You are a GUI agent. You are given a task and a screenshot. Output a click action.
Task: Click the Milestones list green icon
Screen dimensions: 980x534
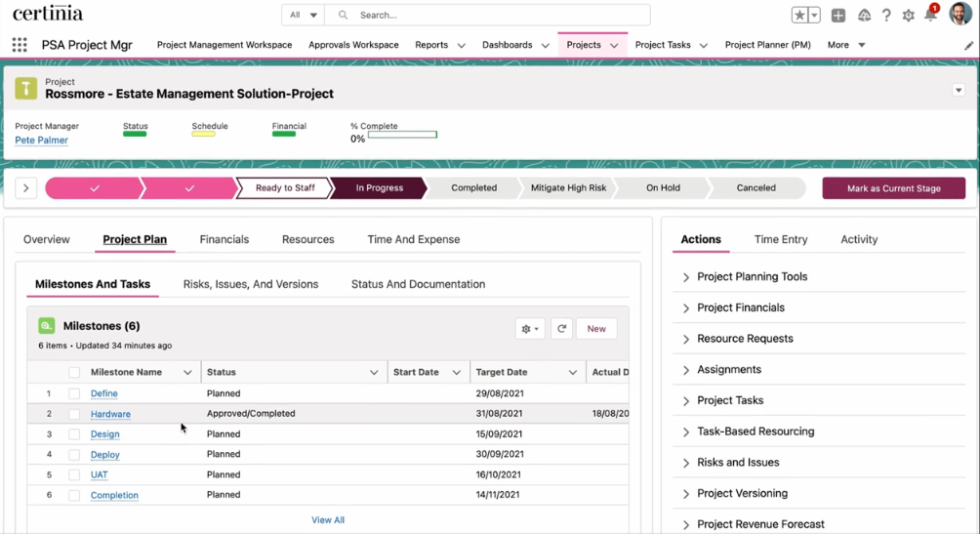(x=46, y=326)
